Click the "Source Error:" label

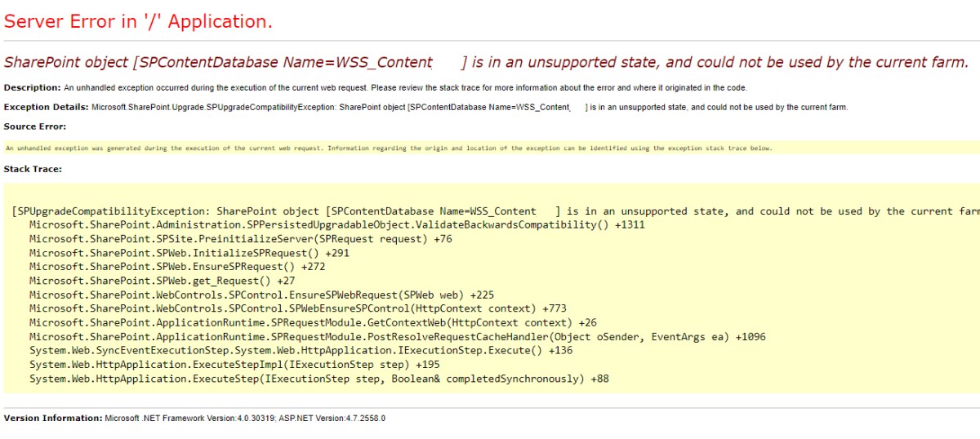(x=35, y=126)
